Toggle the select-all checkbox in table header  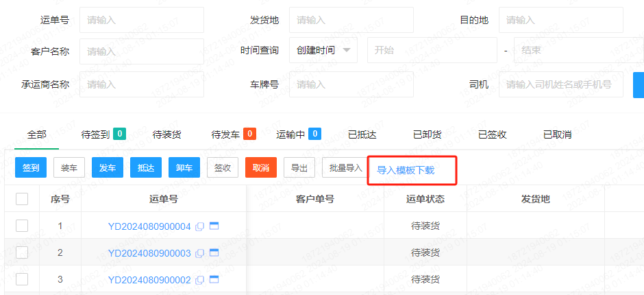pyautogui.click(x=22, y=199)
